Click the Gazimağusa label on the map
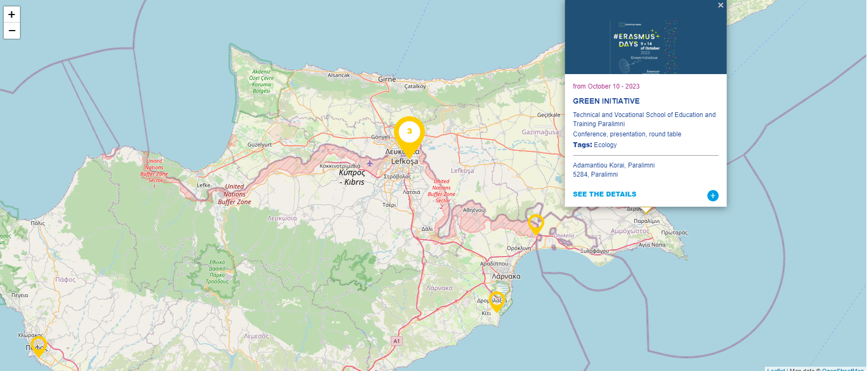Screen dimensions: 868x371 click(540, 132)
